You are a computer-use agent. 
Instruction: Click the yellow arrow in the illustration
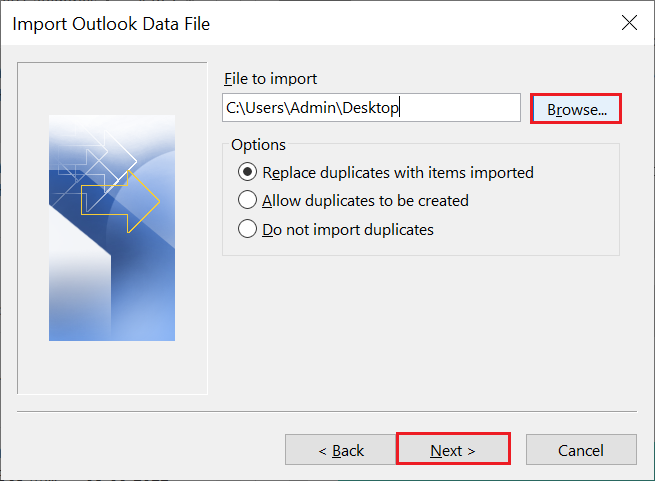coord(120,201)
